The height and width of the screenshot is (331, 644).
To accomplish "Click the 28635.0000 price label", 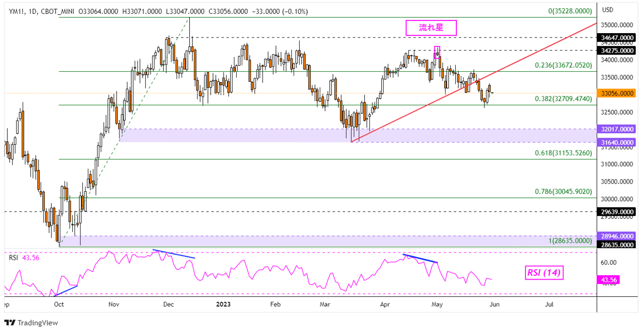I will click(x=618, y=245).
